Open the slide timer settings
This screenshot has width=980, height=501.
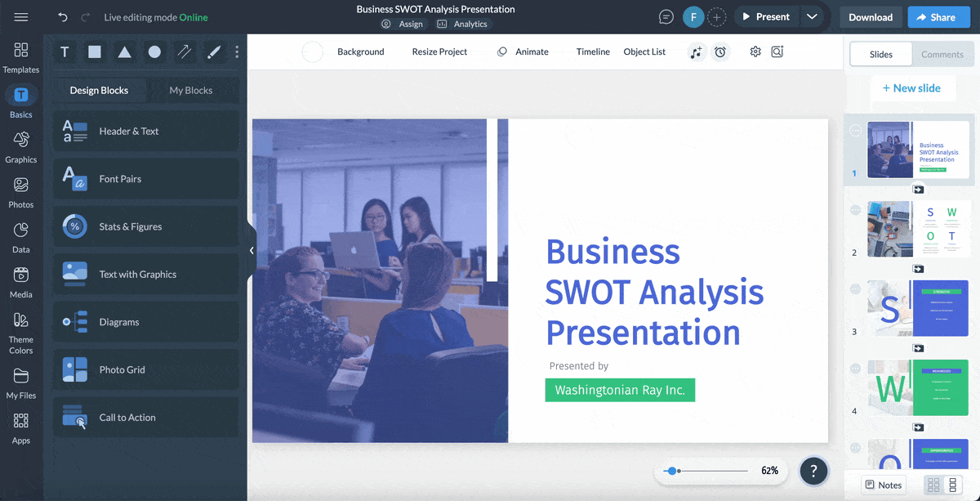coord(720,51)
